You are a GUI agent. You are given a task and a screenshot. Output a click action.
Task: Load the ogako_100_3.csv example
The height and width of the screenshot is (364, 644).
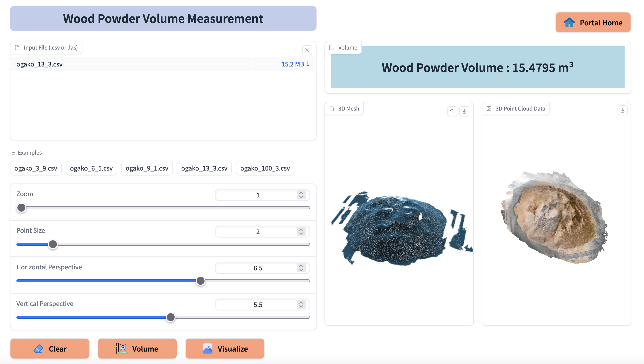pyautogui.click(x=265, y=168)
